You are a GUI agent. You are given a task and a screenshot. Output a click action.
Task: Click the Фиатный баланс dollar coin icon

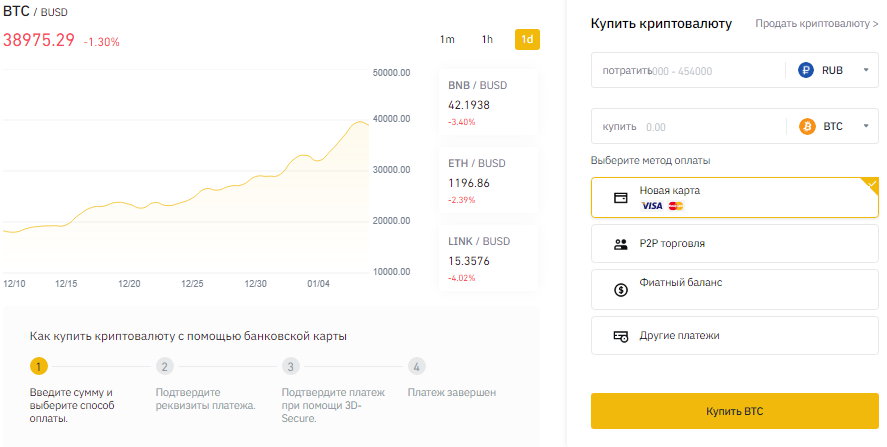621,290
